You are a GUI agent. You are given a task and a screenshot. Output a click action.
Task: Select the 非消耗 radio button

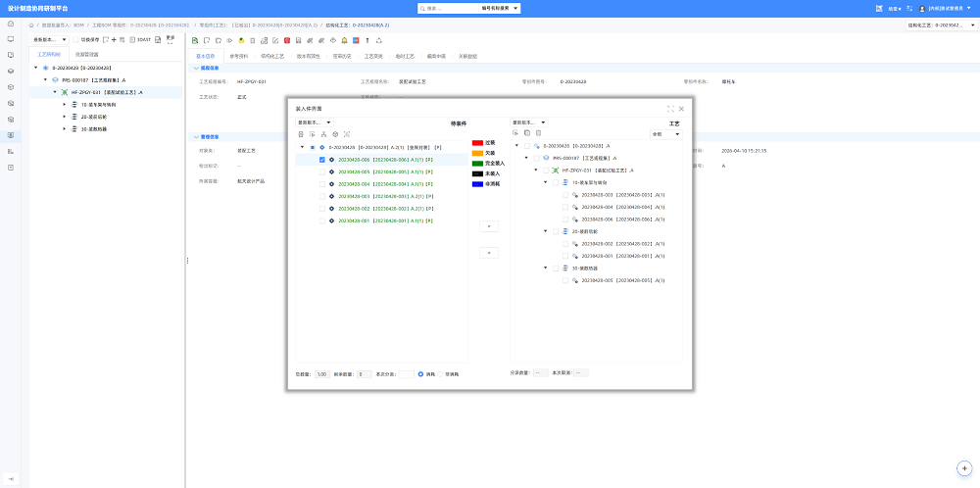440,373
